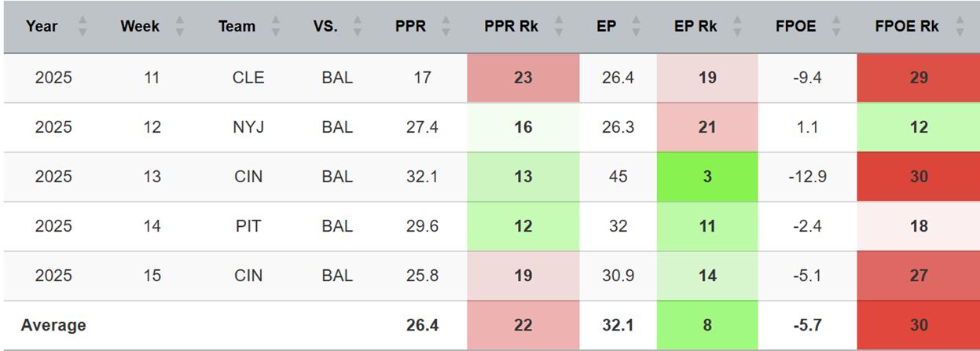The height and width of the screenshot is (351, 980).
Task: Click the NYJ team cell
Action: click(x=248, y=127)
